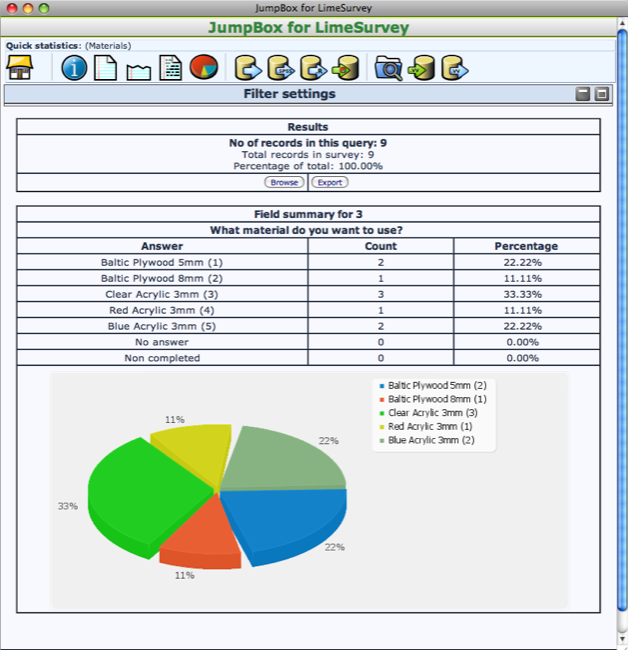Click the export to R database icon
The width and height of the screenshot is (628, 650).
click(314, 68)
